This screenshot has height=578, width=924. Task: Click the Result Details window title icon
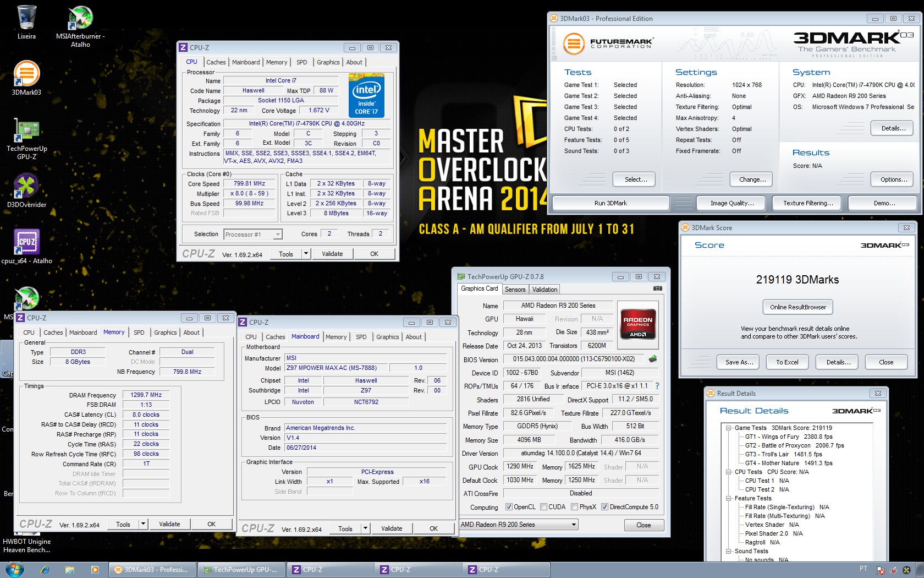711,393
